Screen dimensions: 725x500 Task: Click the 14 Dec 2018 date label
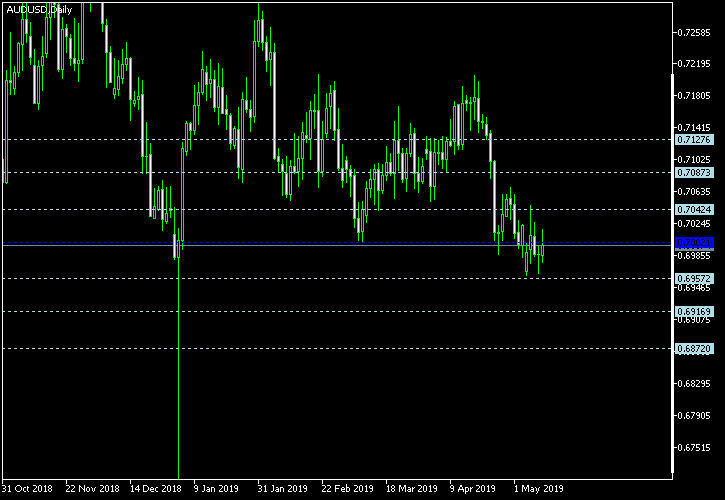156,488
